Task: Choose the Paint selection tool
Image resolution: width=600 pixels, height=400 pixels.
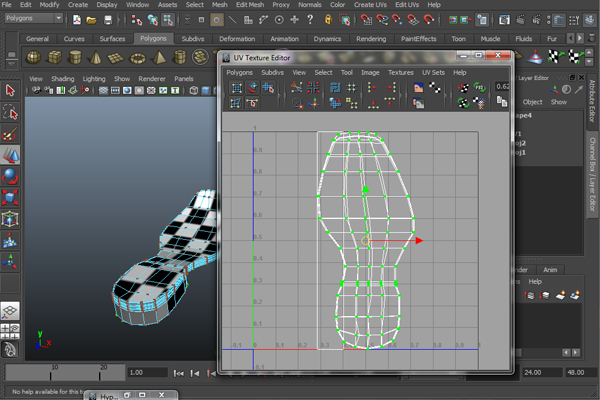Action: pos(10,134)
